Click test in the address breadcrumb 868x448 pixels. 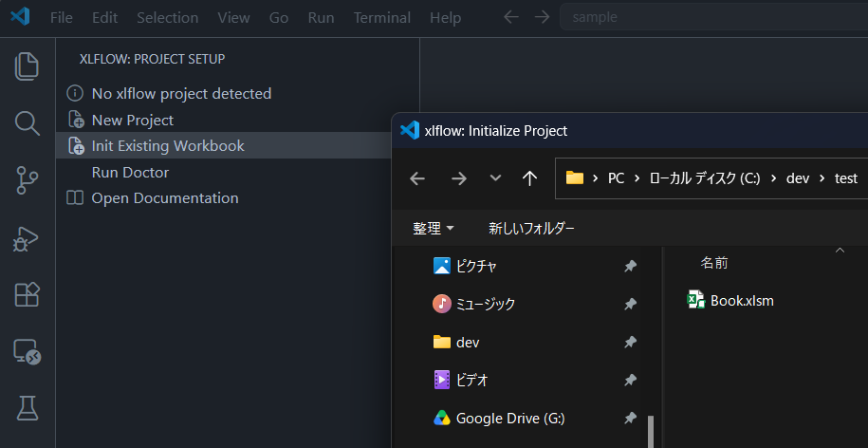[x=846, y=178]
